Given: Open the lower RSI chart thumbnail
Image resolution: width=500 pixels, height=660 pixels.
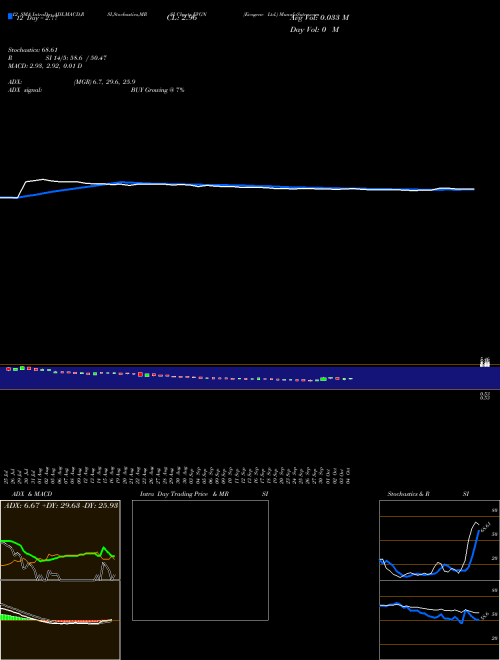Looking at the screenshot, I should 439,620.
